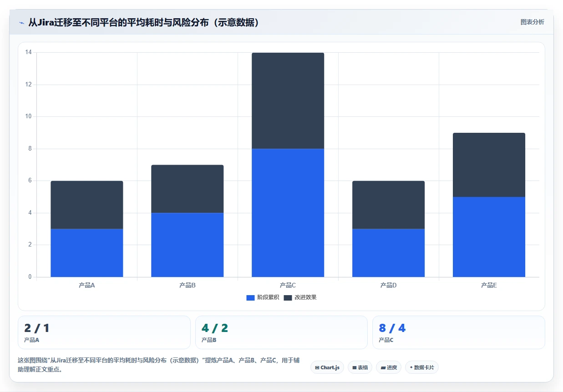Open the 8 / 4 产品C stat card
The image size is (563, 392).
pos(458,332)
